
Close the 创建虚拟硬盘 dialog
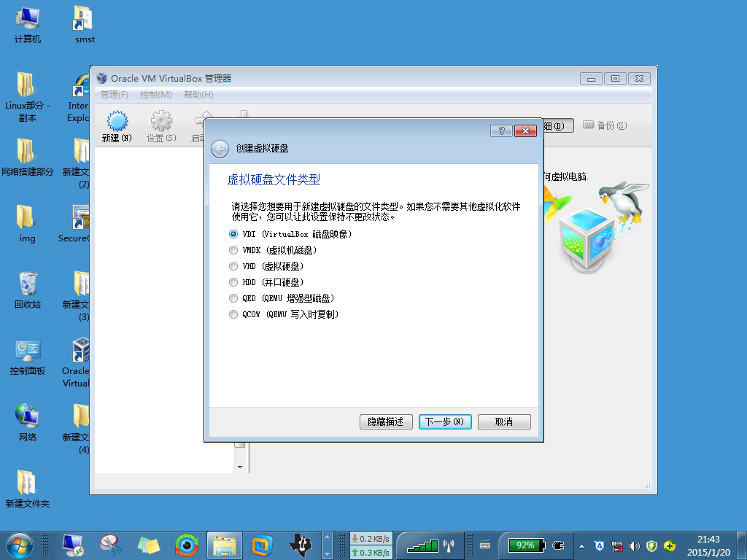(x=525, y=131)
